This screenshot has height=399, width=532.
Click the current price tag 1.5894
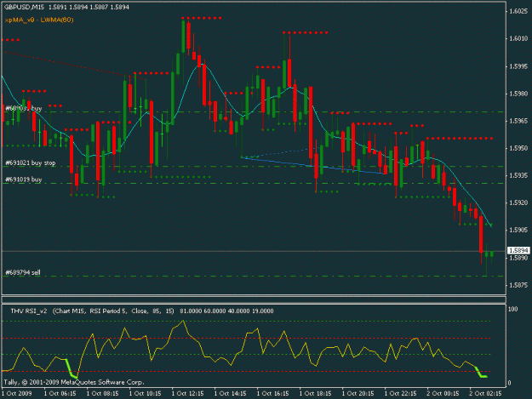click(x=518, y=250)
